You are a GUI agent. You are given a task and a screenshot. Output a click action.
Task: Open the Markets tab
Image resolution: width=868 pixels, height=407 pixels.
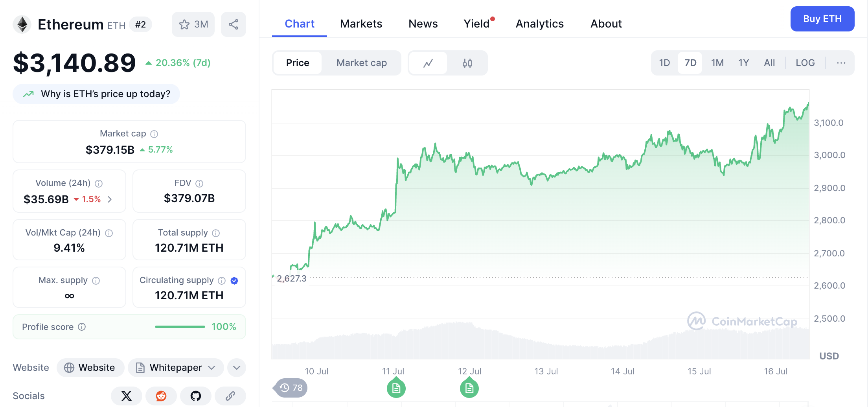point(361,24)
